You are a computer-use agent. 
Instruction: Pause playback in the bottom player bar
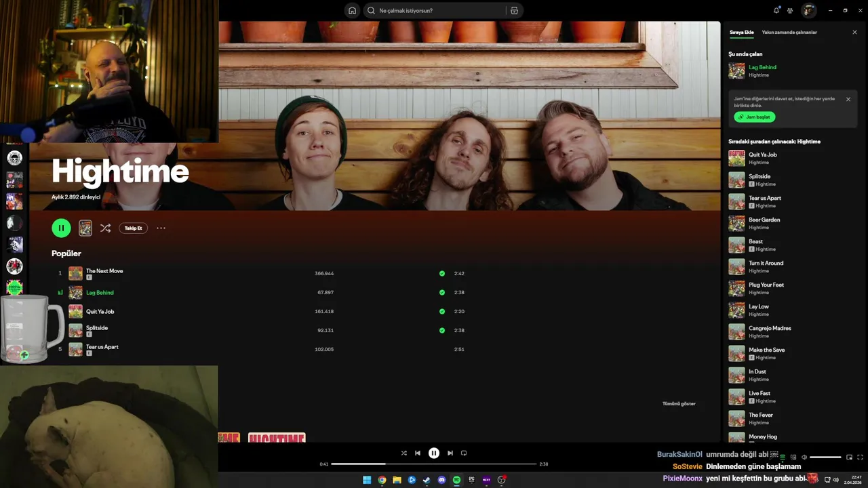pyautogui.click(x=434, y=453)
